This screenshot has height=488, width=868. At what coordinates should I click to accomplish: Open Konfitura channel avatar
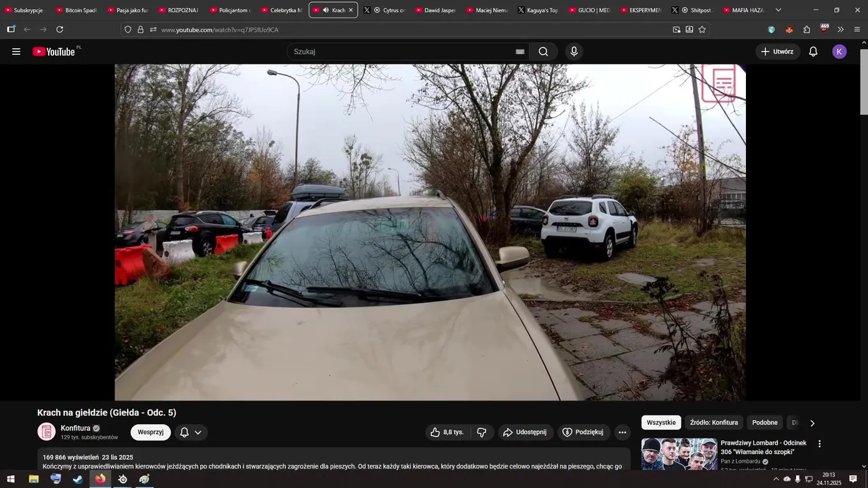pyautogui.click(x=46, y=432)
